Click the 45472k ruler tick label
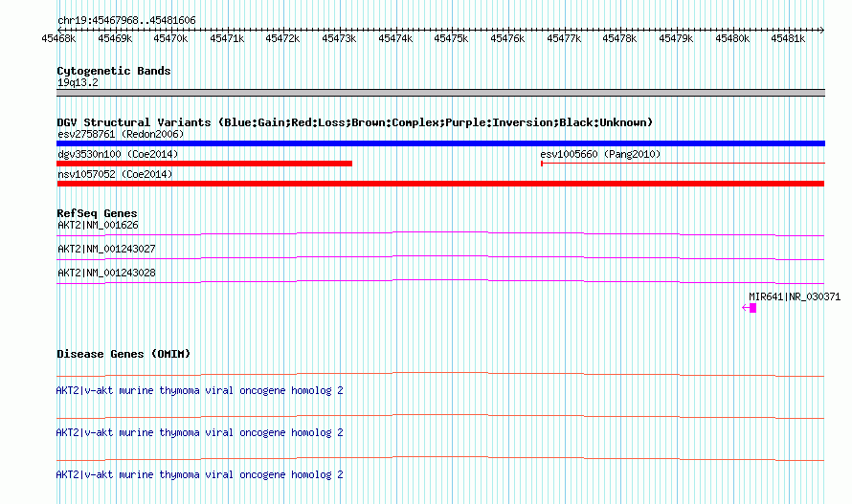 [282, 38]
